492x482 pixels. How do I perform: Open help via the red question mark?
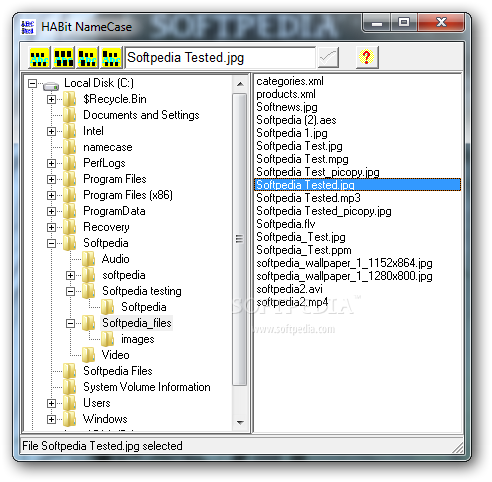click(367, 57)
